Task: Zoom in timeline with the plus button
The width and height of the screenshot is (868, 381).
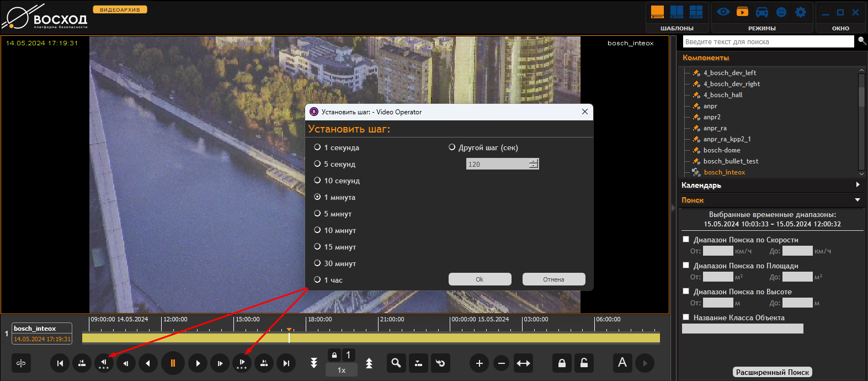Action: [x=479, y=363]
